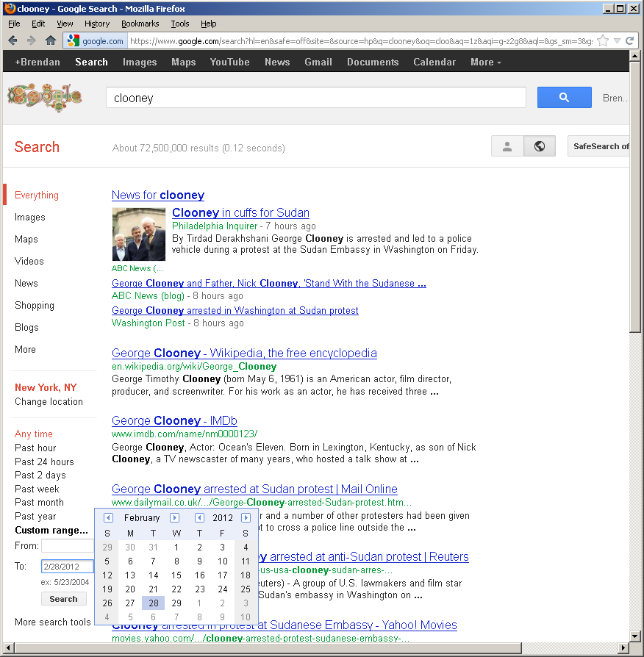
Task: Open Washington Post Clooney arrested link
Action: pos(235,310)
